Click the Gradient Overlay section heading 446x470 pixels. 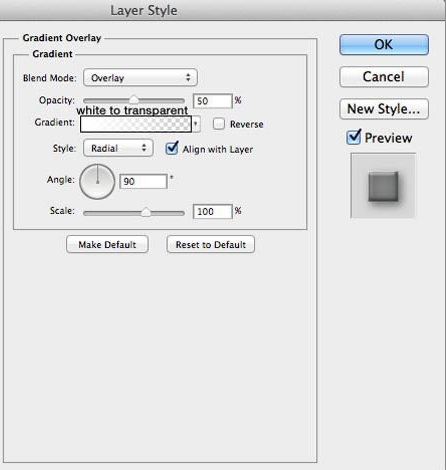[62, 38]
